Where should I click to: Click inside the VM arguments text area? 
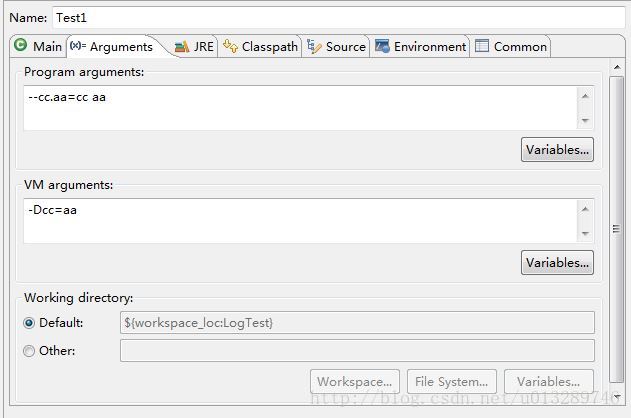[301, 220]
